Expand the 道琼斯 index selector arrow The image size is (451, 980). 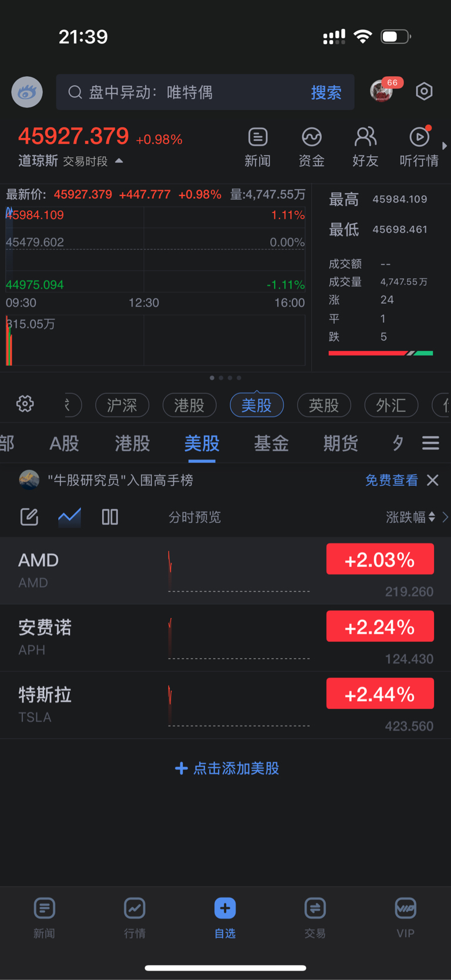tap(119, 161)
